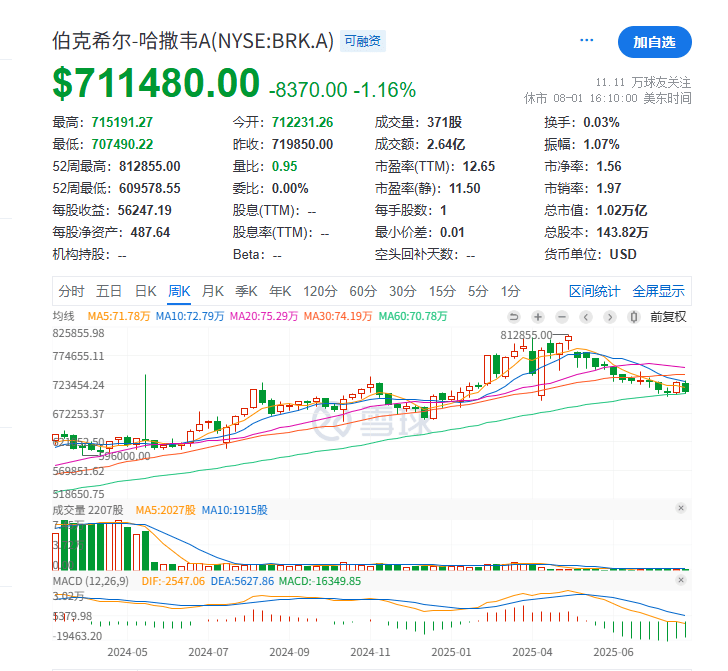
Task: Select the 年K yearly candlestick tab
Action: (280, 291)
